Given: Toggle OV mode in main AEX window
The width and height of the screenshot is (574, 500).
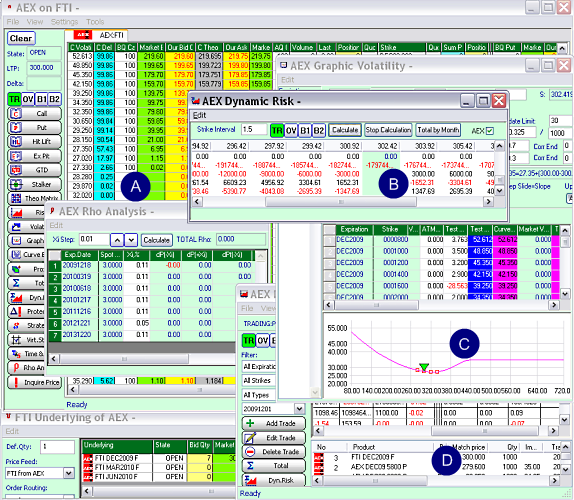Looking at the screenshot, I should pos(28,99).
